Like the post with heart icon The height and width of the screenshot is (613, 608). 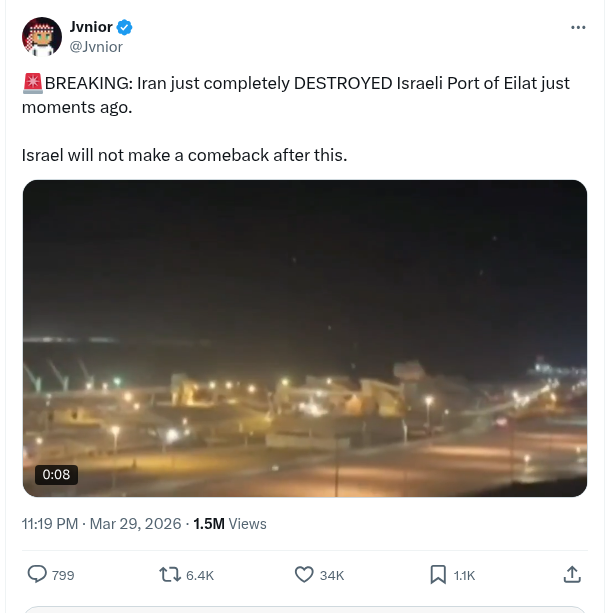click(x=305, y=574)
